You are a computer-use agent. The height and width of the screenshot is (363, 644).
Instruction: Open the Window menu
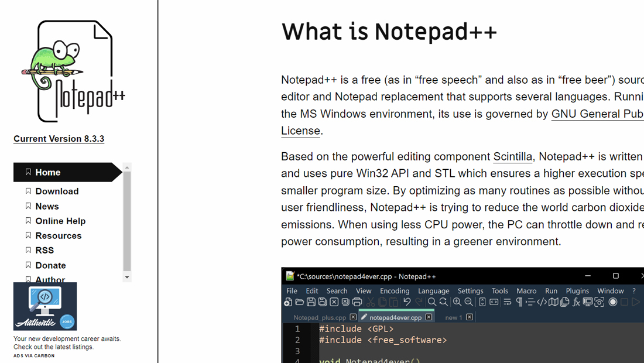click(610, 291)
